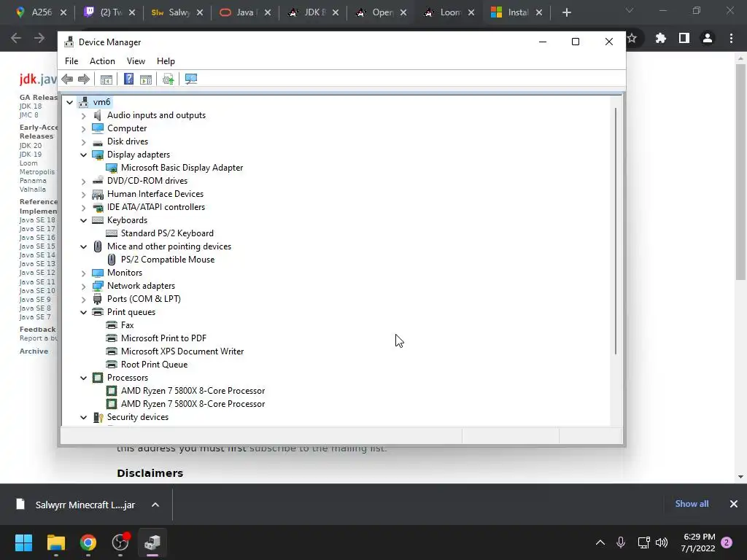
Task: Click the Java SE 17 sidebar link
Action: coord(37,228)
